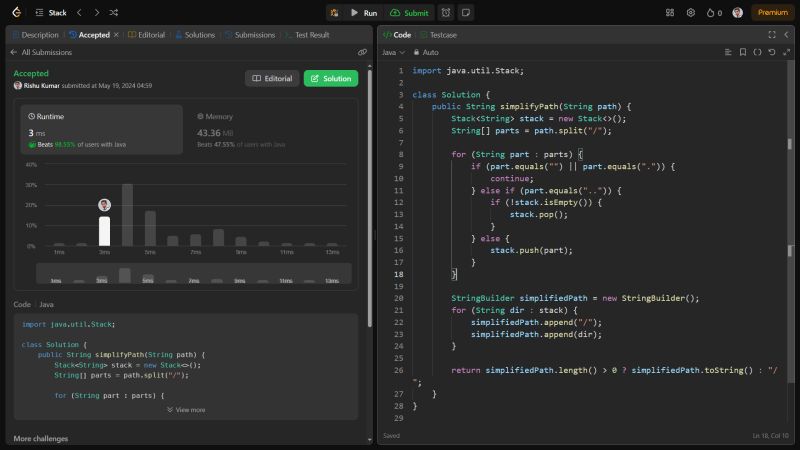800x450 pixels.
Task: Open the curly braces snippet icon
Action: click(757, 52)
